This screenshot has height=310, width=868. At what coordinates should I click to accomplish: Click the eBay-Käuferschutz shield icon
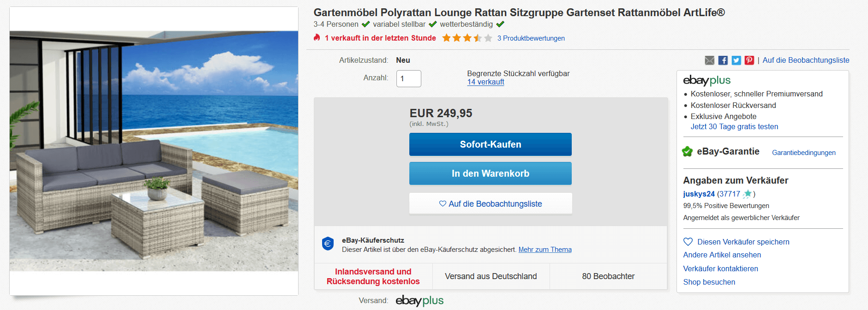pos(328,244)
